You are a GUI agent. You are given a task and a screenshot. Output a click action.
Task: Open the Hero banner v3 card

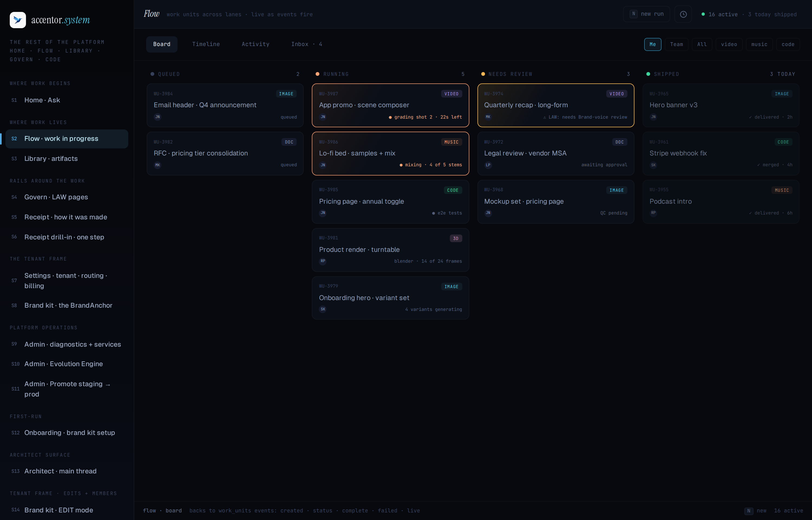tap(721, 105)
